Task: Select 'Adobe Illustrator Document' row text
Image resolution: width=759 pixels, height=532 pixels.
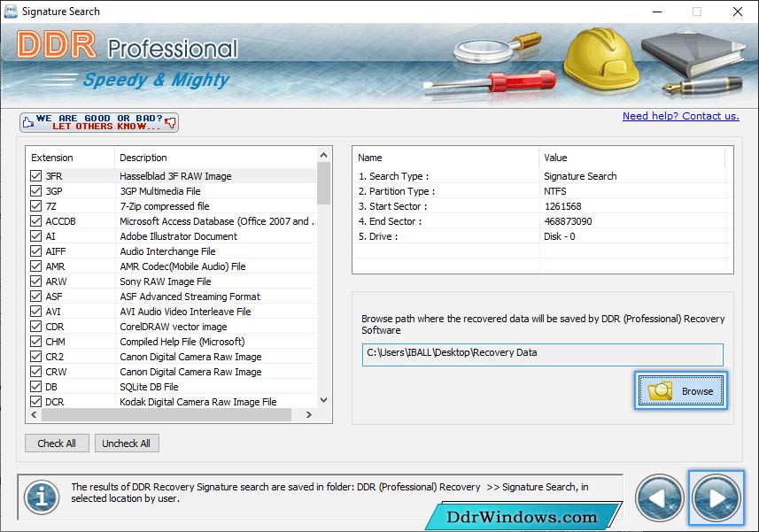Action: click(x=178, y=236)
